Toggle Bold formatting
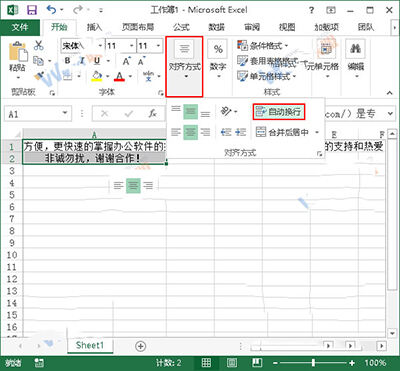 [68, 61]
